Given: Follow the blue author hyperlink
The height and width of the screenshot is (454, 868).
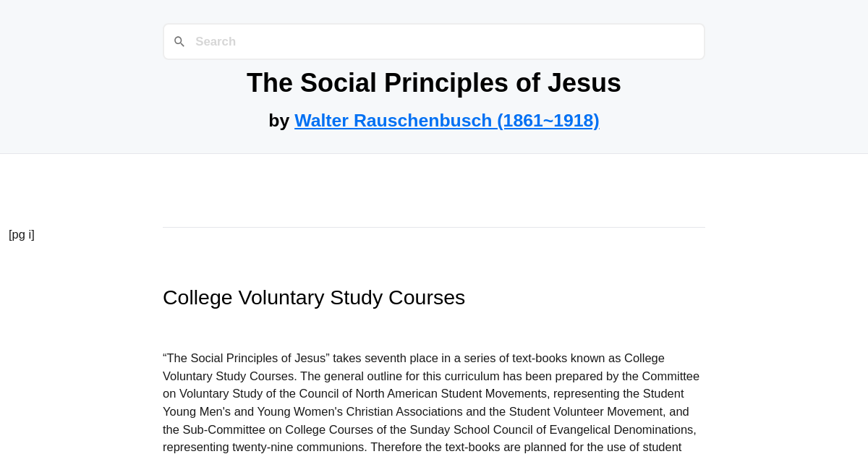Looking at the screenshot, I should pyautogui.click(x=446, y=120).
